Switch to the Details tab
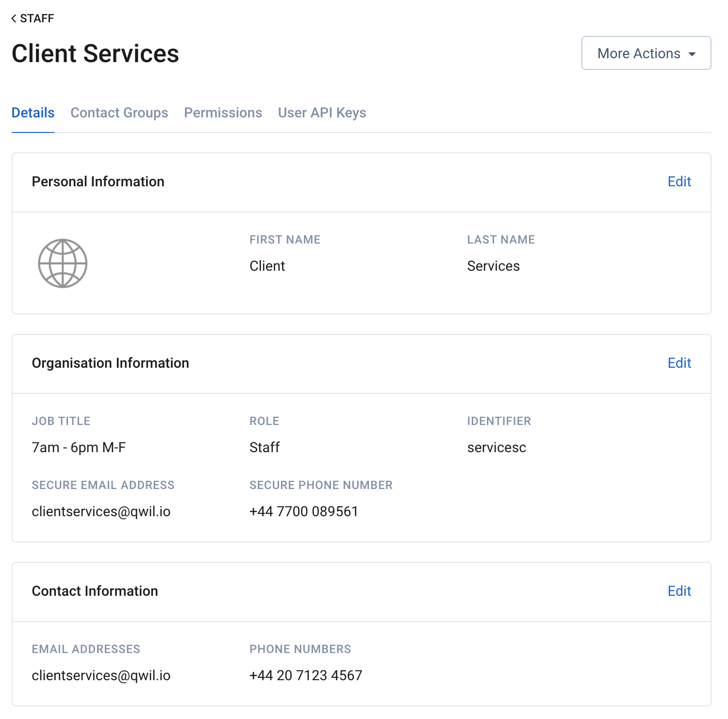Viewport: 728px width, 719px height. [x=33, y=113]
